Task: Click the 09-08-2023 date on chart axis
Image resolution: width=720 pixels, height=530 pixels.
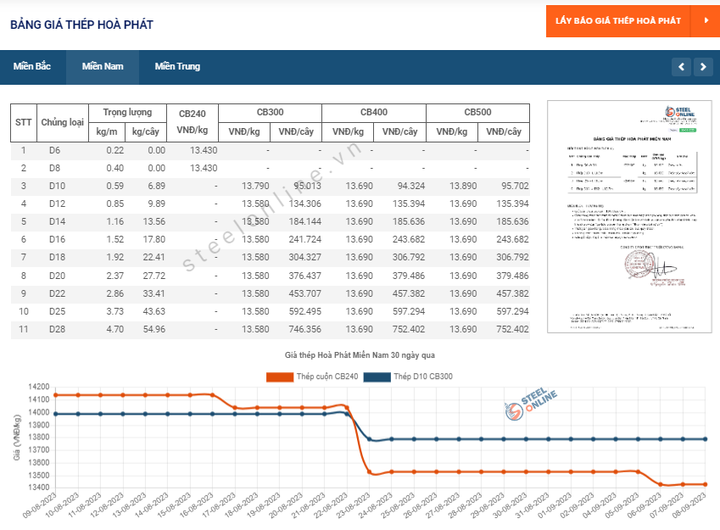Action: coord(39,506)
